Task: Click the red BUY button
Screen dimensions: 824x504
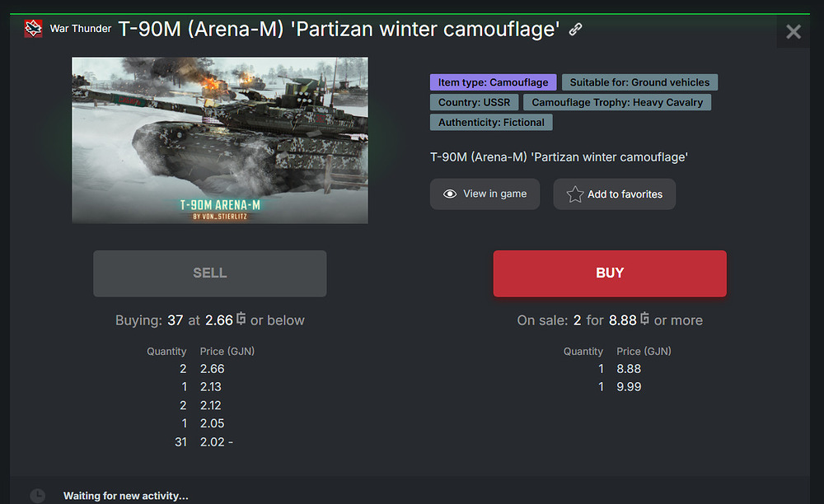Action: click(x=610, y=273)
